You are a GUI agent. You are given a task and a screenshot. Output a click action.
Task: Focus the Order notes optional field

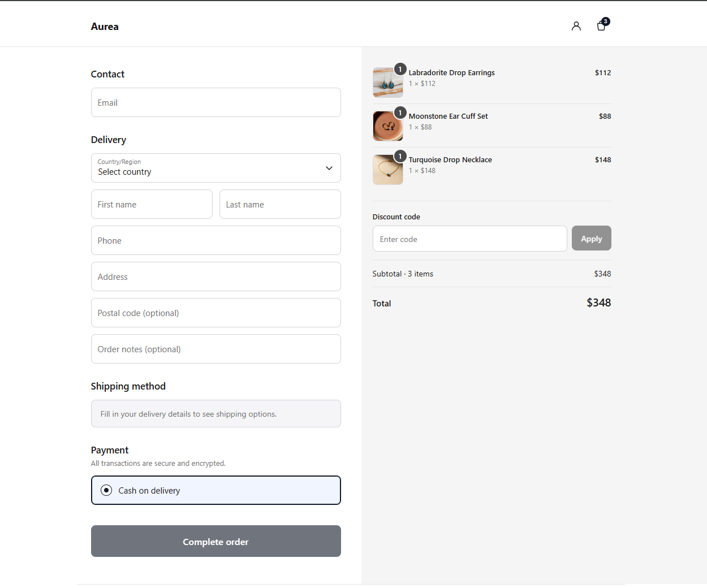(x=216, y=349)
